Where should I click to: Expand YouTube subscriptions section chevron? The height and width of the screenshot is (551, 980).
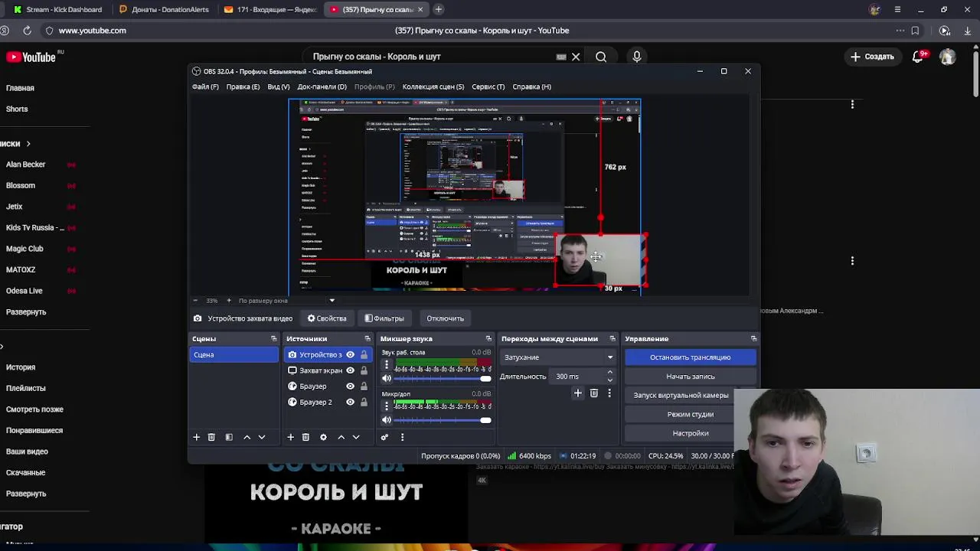[x=28, y=144]
